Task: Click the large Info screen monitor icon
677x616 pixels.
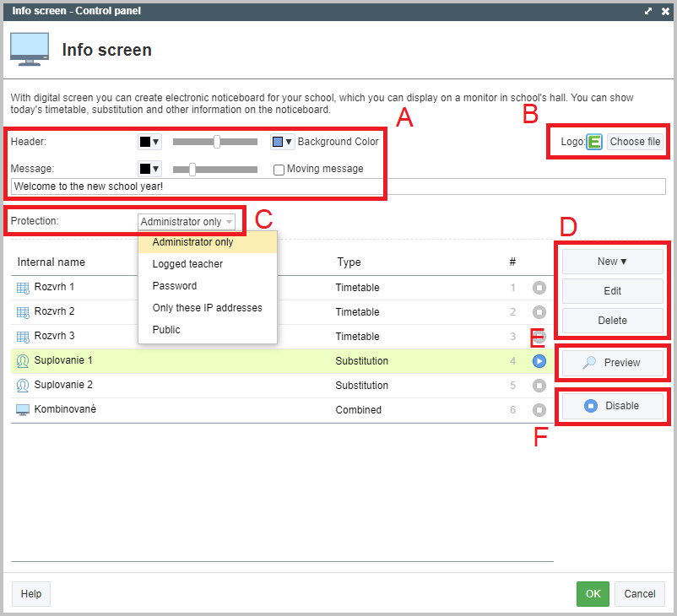Action: [30, 50]
